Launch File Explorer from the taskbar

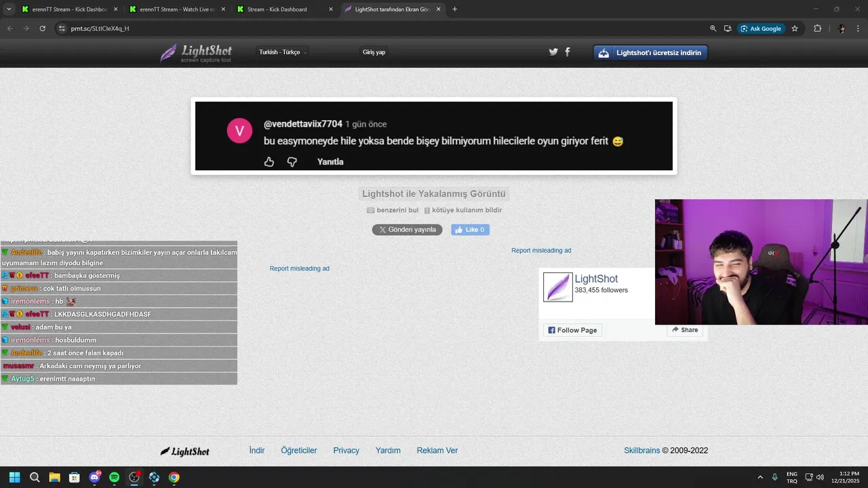tap(54, 477)
